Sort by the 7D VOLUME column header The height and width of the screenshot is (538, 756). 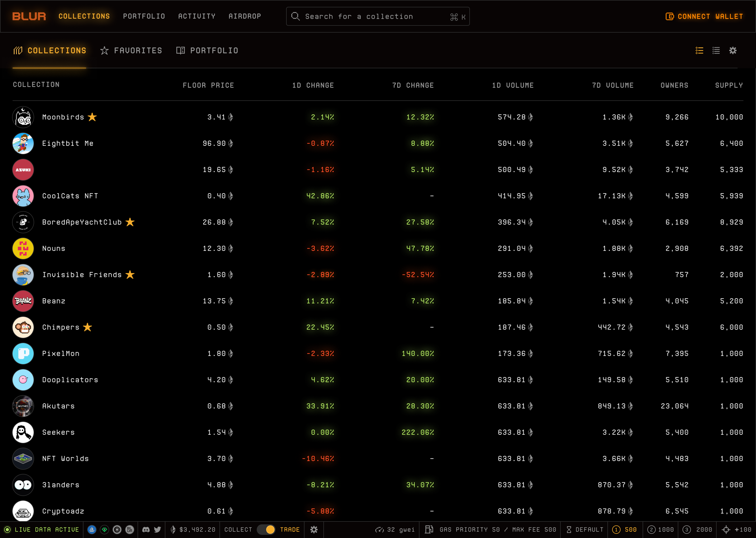coord(613,85)
